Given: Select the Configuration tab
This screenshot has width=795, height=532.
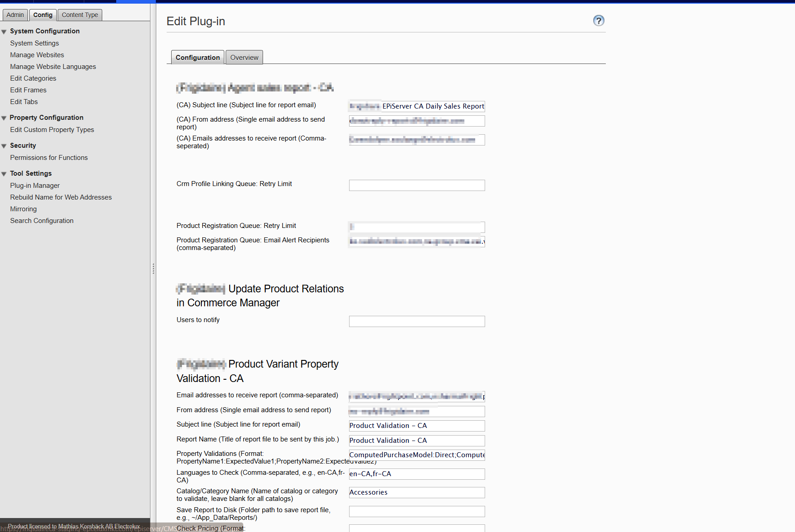Looking at the screenshot, I should point(197,57).
